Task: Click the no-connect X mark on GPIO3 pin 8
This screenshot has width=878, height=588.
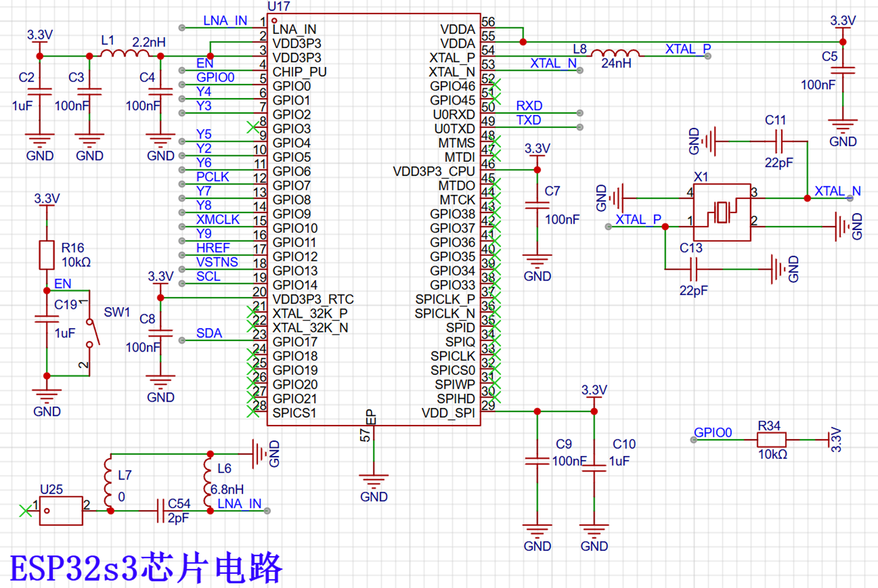Action: (x=253, y=127)
